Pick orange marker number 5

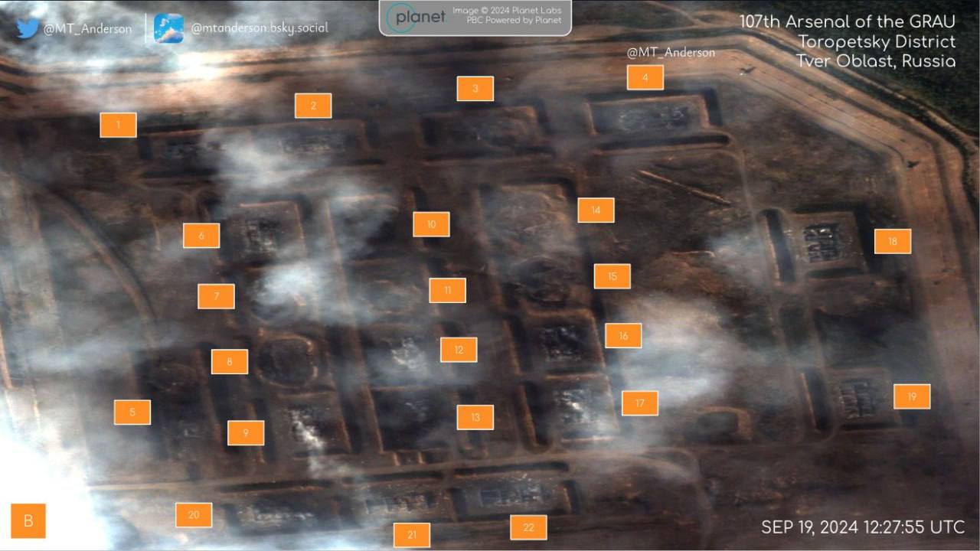click(x=132, y=412)
